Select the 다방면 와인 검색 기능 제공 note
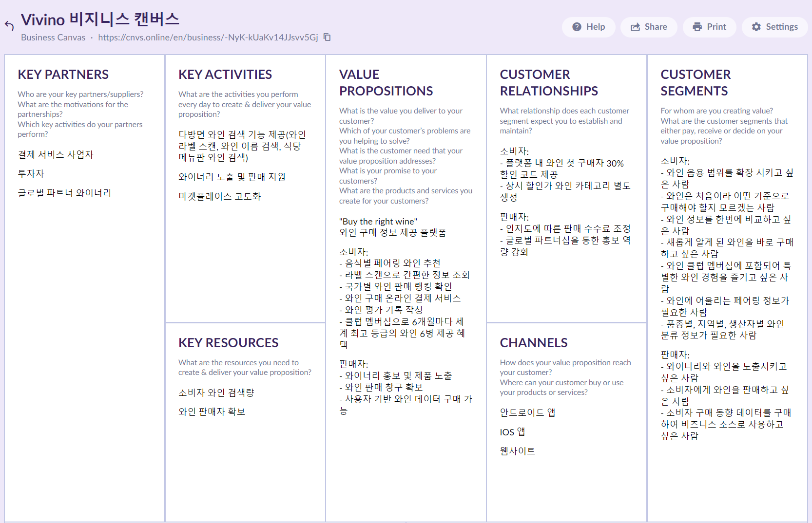The height and width of the screenshot is (523, 812). 242,146
